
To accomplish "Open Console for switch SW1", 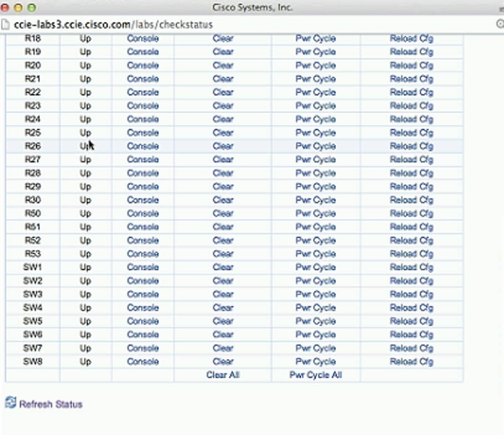I will (x=143, y=267).
